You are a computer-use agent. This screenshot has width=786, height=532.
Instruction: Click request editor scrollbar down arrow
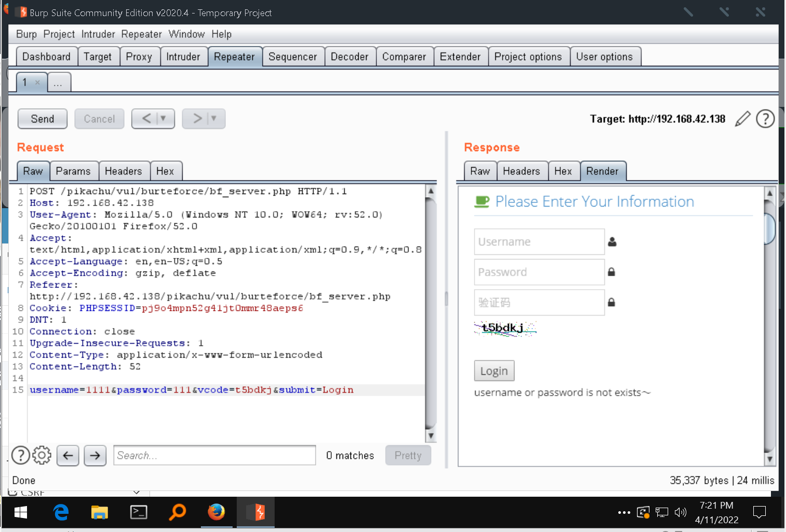pos(430,435)
